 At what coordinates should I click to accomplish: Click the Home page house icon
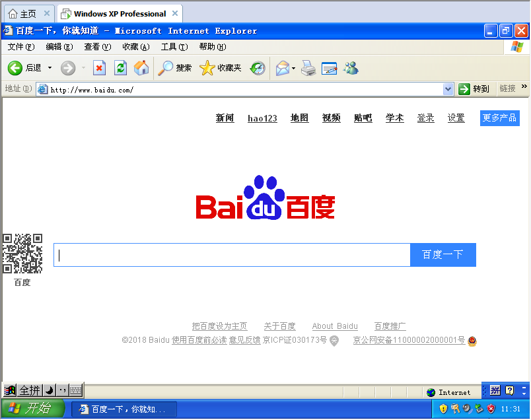pyautogui.click(x=141, y=68)
